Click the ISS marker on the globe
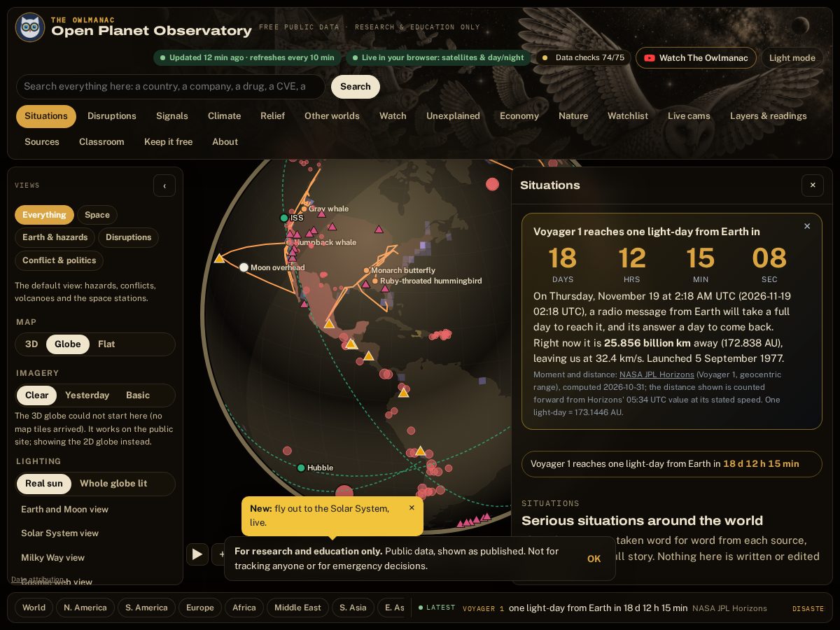This screenshot has height=630, width=840. click(284, 218)
